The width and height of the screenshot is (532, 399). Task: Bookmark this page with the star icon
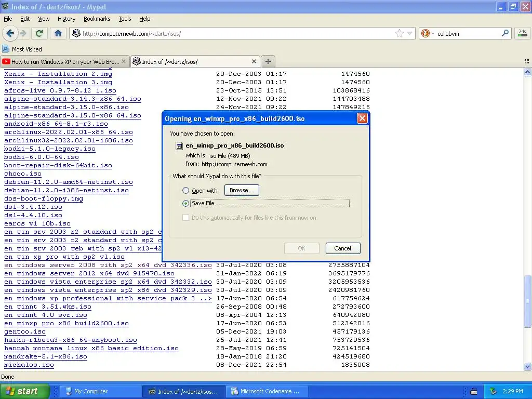400,33
